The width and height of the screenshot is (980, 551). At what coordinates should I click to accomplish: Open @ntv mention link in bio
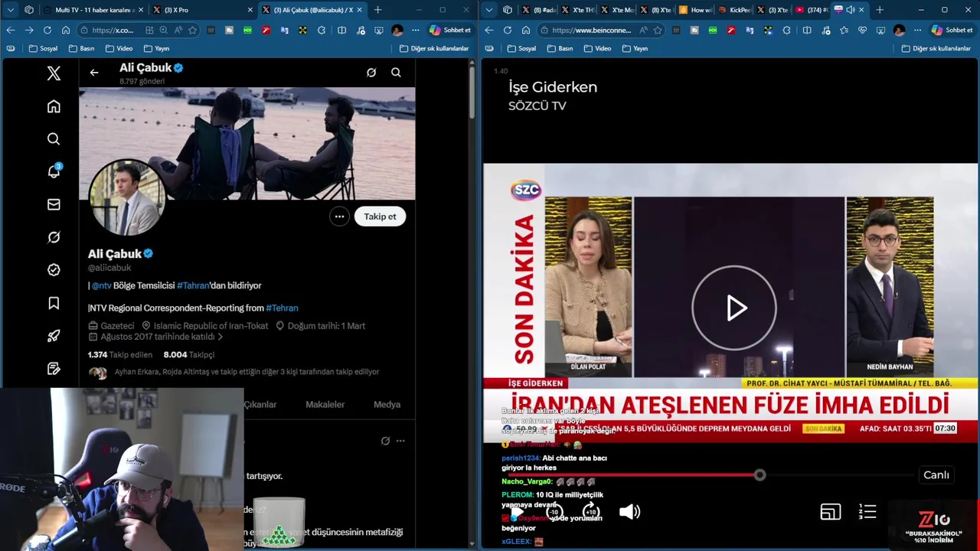pyautogui.click(x=102, y=285)
